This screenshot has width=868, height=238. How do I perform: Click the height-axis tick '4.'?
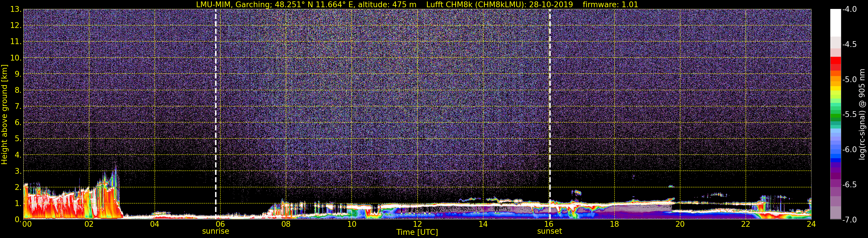(18, 155)
